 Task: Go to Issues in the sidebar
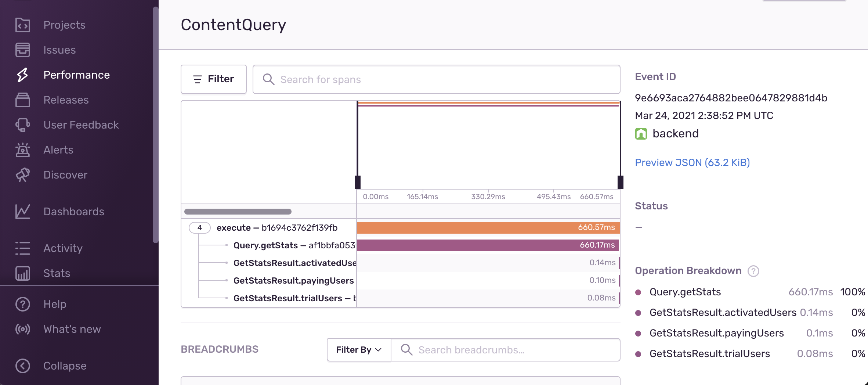(59, 50)
